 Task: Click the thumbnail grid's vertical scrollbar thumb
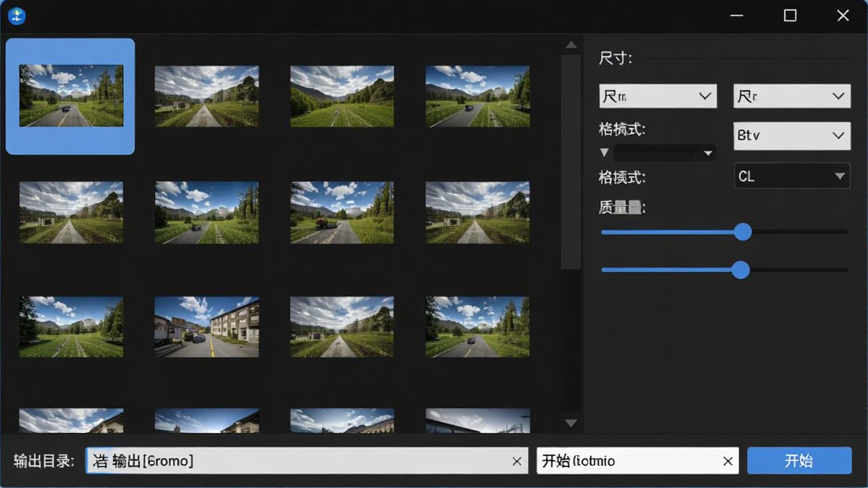click(x=570, y=162)
